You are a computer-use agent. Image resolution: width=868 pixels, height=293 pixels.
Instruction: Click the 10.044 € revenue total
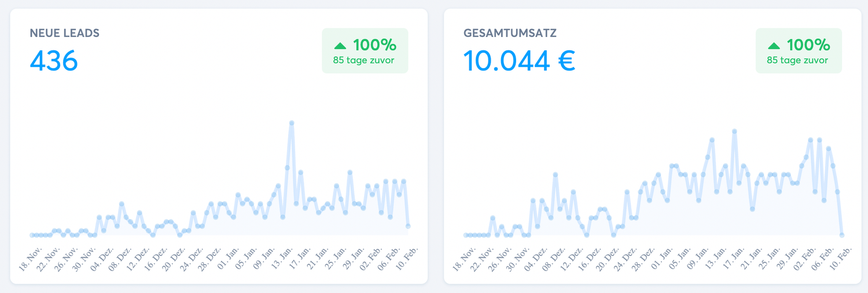[519, 60]
